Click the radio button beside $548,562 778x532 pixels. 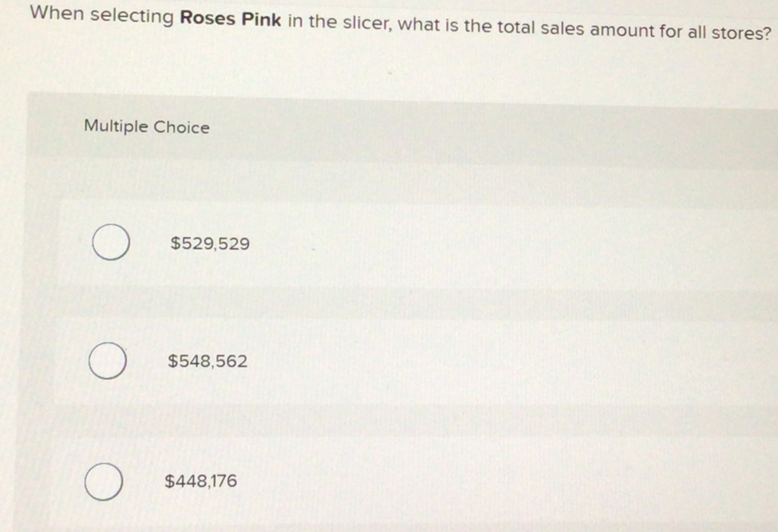[108, 359]
